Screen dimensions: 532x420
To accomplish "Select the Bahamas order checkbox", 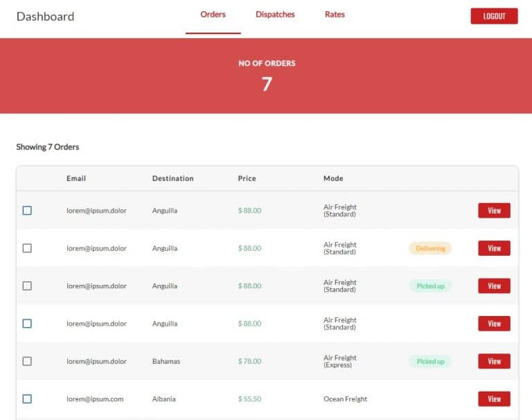I will click(27, 361).
